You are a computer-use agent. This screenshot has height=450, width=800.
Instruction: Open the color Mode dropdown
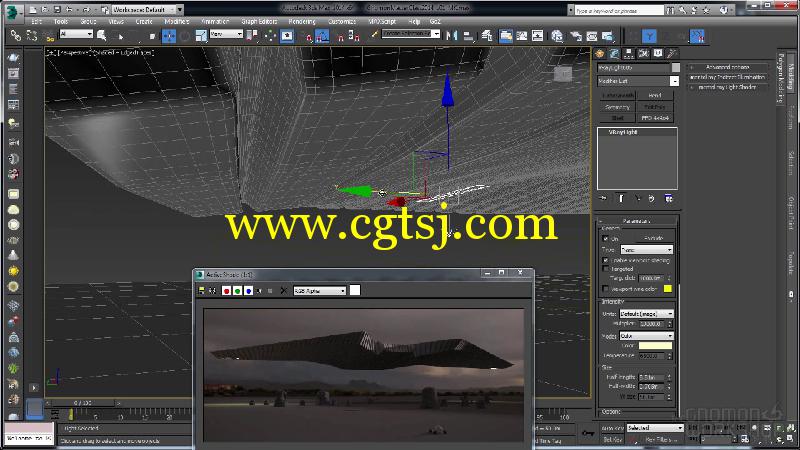646,336
